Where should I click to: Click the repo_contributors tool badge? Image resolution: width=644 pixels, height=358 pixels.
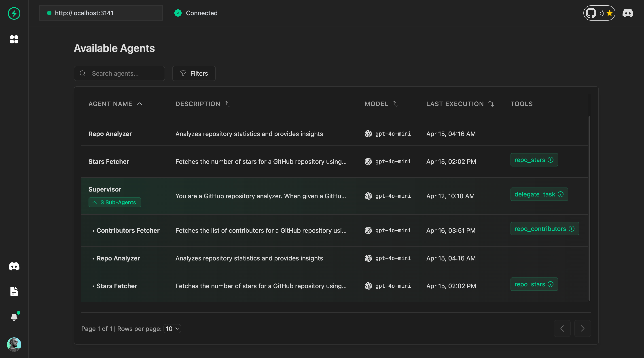pos(544,229)
